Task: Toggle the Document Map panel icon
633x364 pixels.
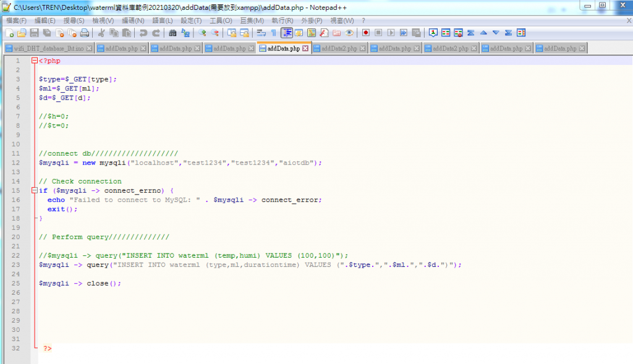Action: [x=312, y=33]
